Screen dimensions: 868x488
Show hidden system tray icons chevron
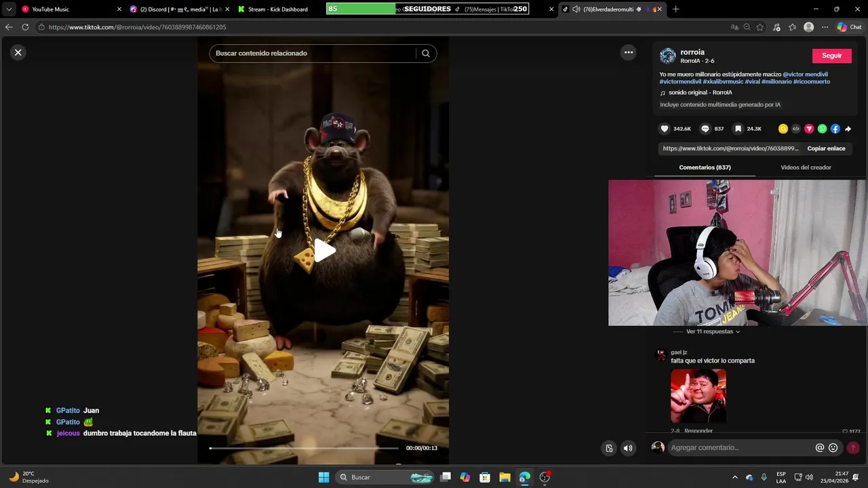point(734,477)
